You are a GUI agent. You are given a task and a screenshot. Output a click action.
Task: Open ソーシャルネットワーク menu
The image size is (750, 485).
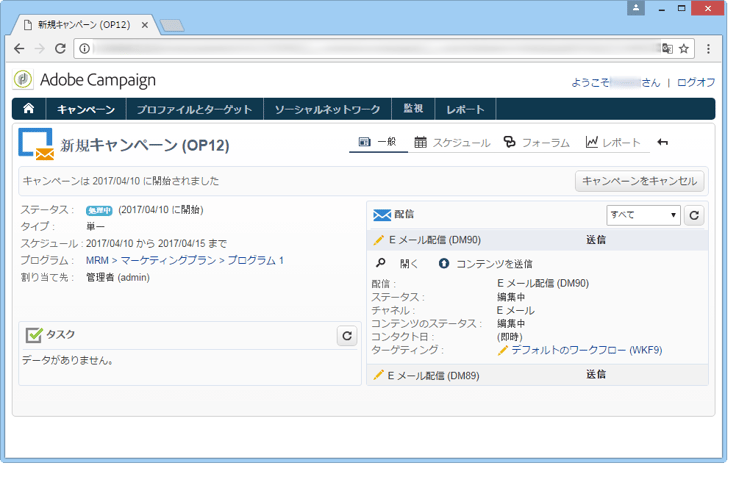(x=327, y=110)
